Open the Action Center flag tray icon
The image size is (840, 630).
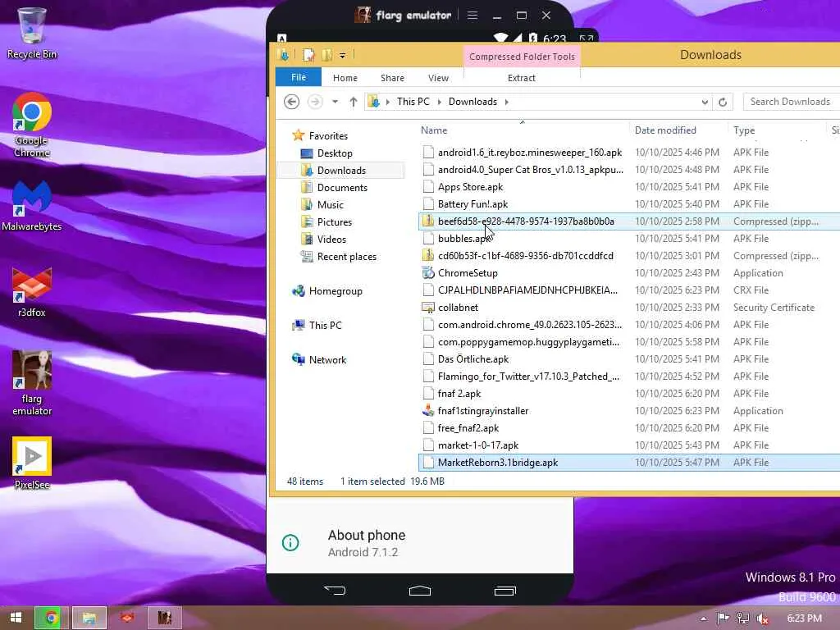coord(723,619)
